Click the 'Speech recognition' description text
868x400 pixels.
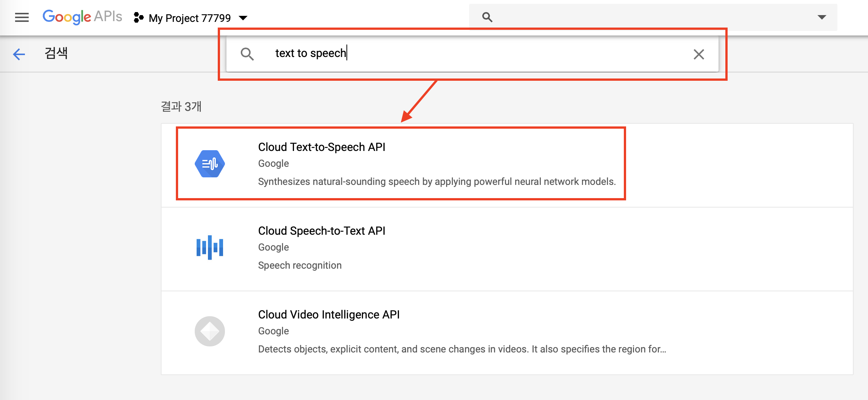[300, 265]
